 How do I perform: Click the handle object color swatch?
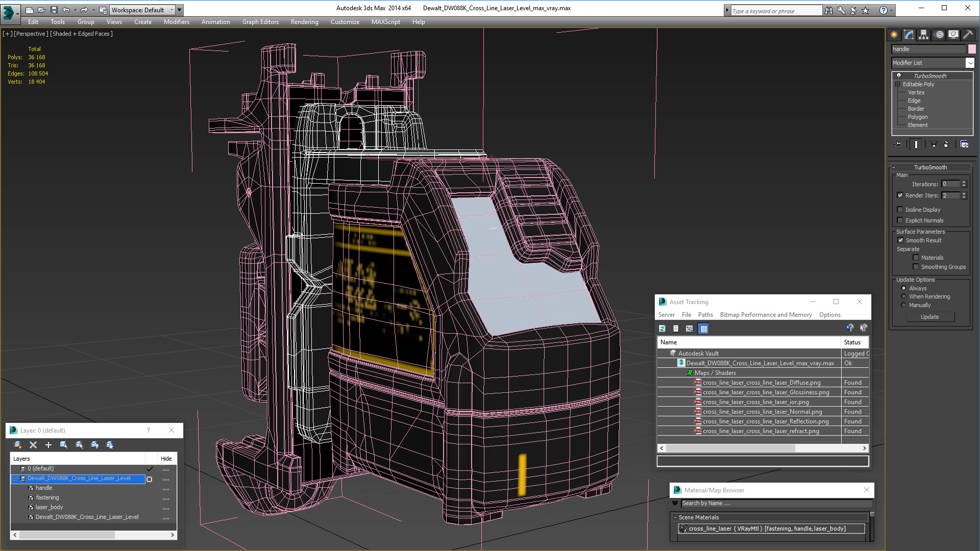[972, 49]
